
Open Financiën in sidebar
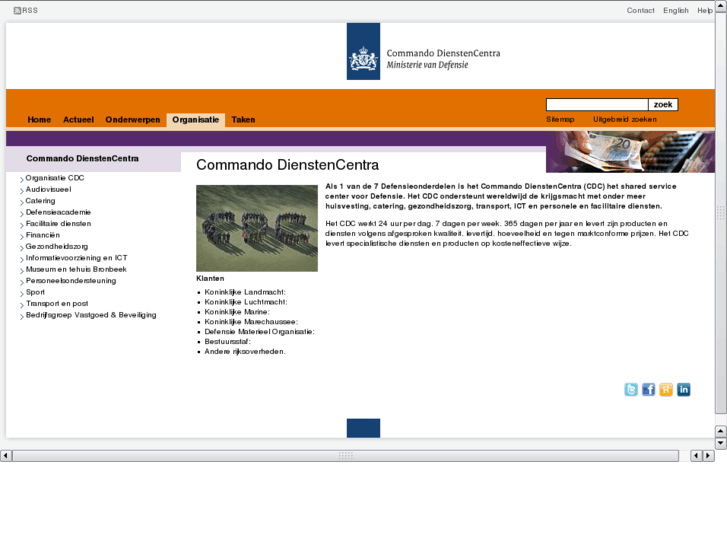(x=43, y=235)
